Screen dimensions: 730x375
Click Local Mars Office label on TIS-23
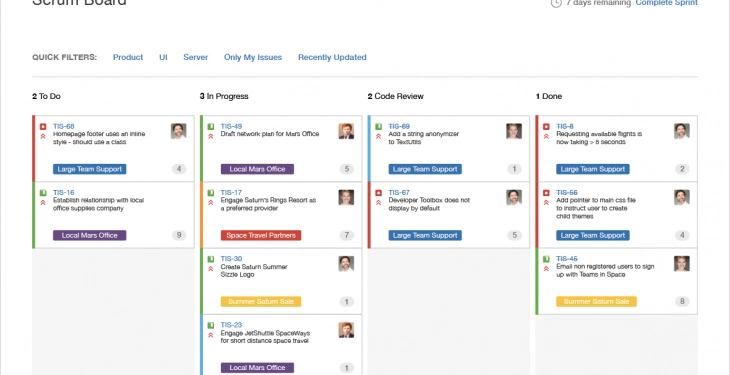pos(257,368)
